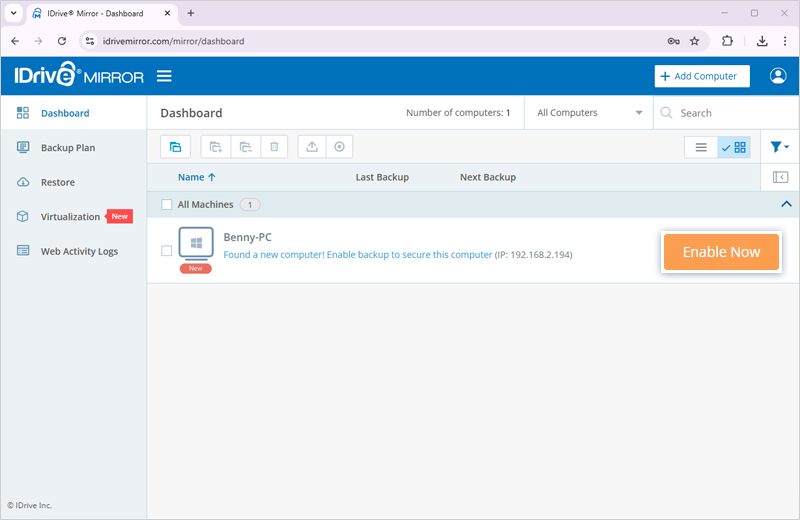Click the Virtualization cube sidebar icon
800x520 pixels.
point(23,216)
